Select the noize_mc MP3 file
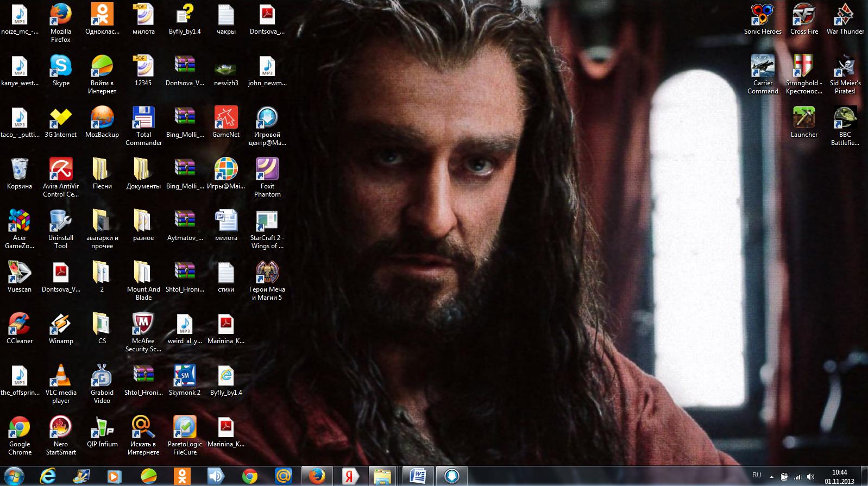868x486 pixels. coord(20,20)
